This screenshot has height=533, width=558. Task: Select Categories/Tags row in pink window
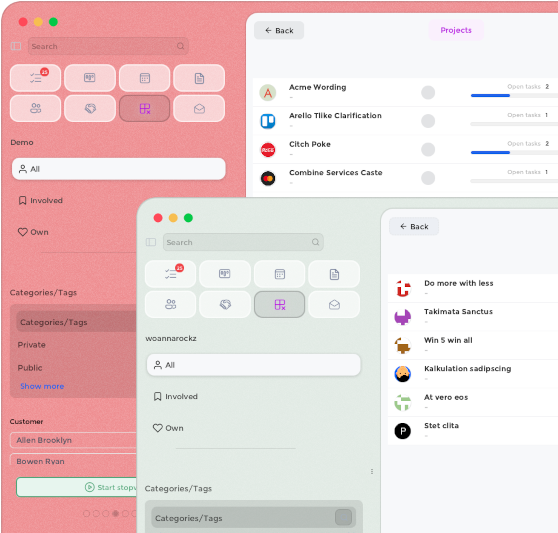[77, 322]
